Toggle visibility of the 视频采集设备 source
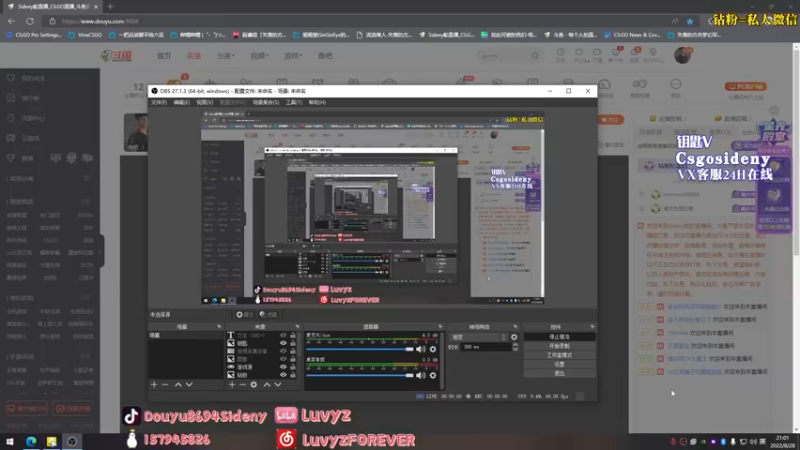Viewport: 800px width, 450px height. [283, 351]
